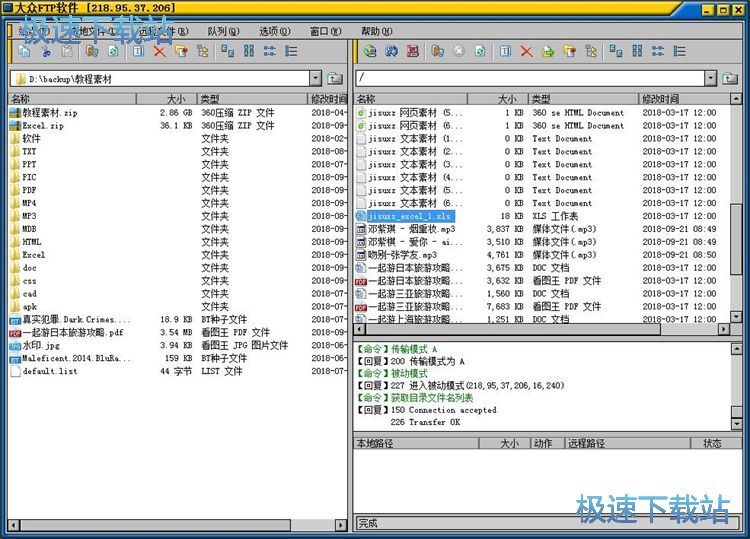Image resolution: width=750 pixels, height=539 pixels.
Task: Click the remote list scroll-down arrow
Action: (x=736, y=317)
